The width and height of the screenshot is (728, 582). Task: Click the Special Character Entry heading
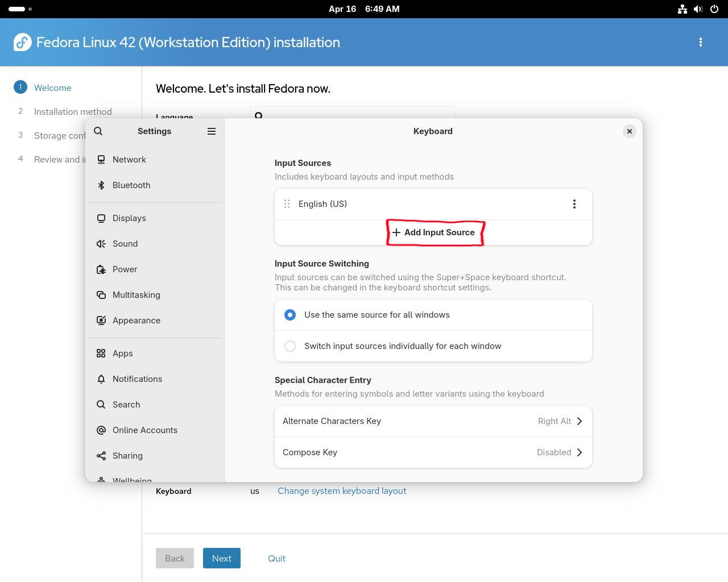(323, 380)
